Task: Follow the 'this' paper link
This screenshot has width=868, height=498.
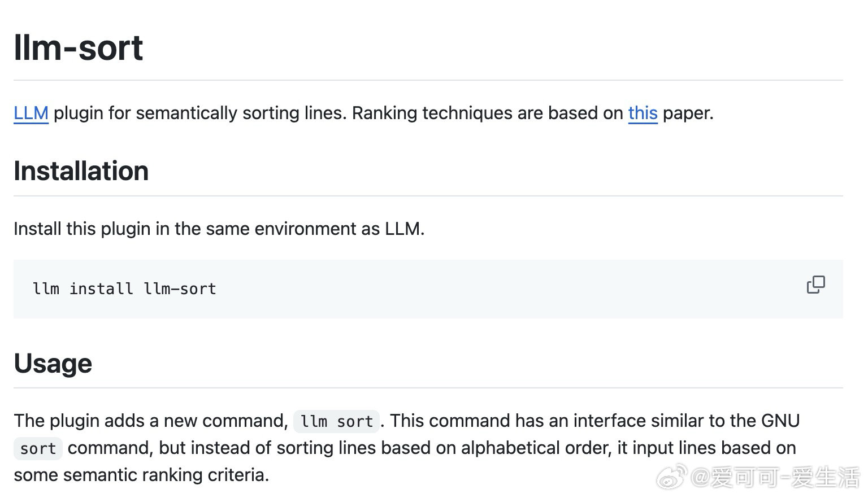Action: pyautogui.click(x=643, y=113)
